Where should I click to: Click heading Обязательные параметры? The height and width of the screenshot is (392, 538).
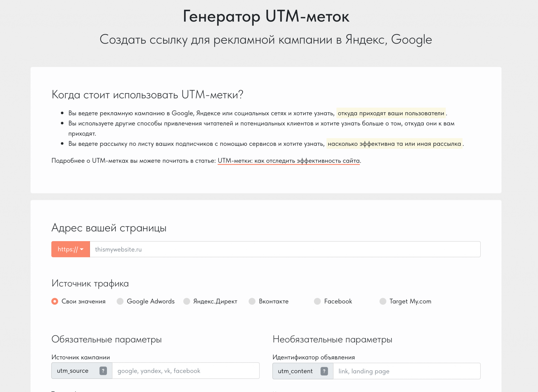point(107,339)
